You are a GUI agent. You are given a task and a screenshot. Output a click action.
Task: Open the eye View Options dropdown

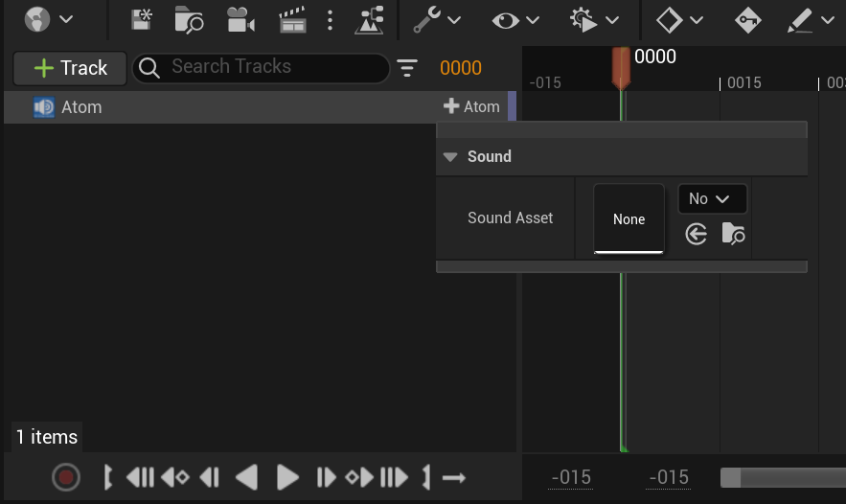515,19
